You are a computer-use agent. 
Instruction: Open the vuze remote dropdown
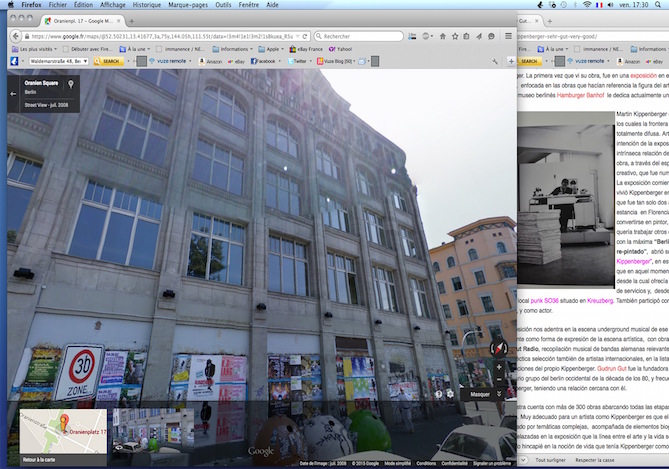coord(190,61)
